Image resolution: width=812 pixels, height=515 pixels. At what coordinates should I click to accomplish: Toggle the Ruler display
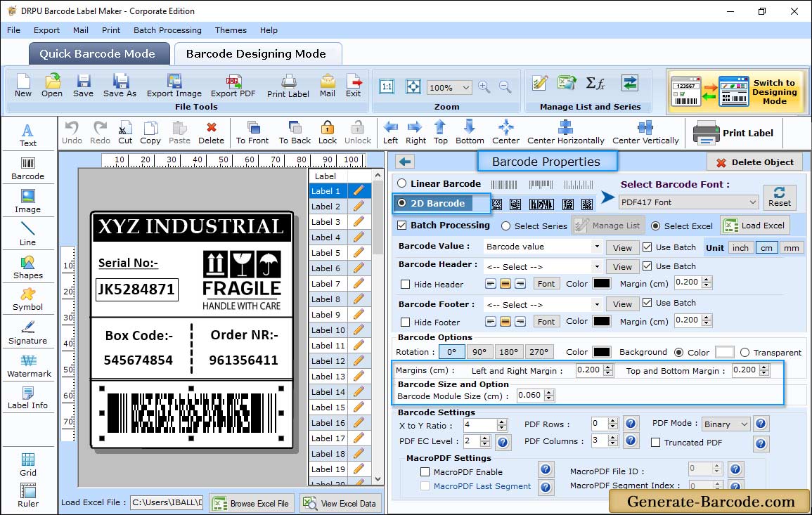[28, 496]
